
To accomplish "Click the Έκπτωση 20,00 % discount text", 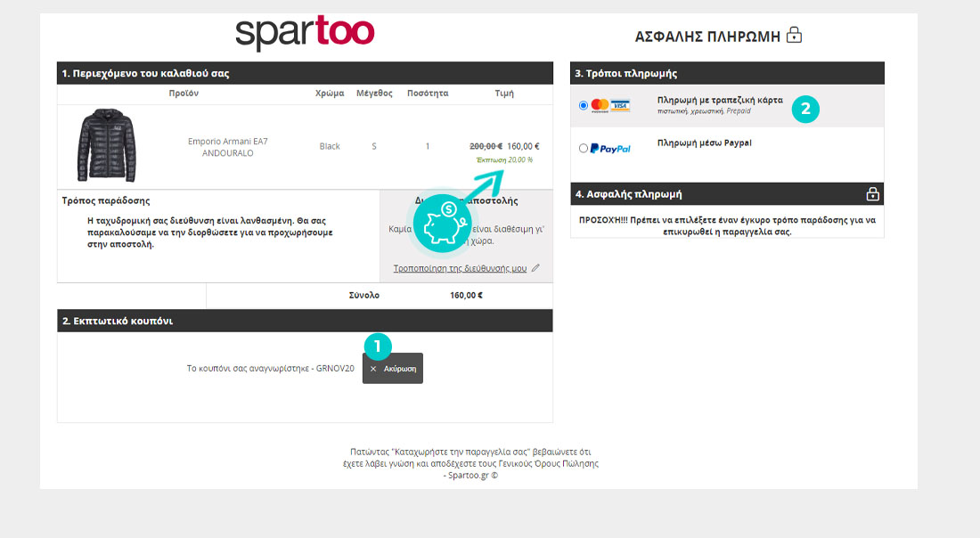I will (504, 160).
